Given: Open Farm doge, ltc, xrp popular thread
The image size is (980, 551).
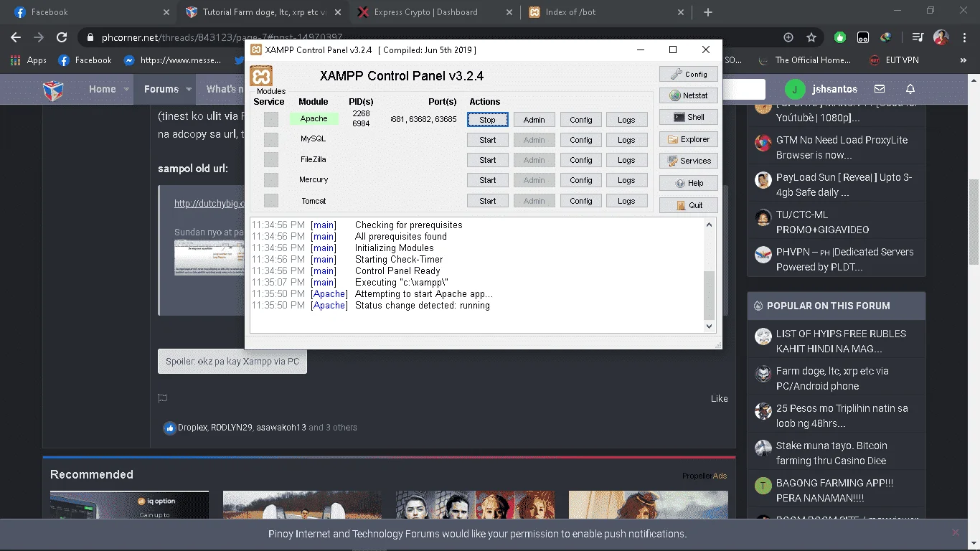Looking at the screenshot, I should 832,379.
